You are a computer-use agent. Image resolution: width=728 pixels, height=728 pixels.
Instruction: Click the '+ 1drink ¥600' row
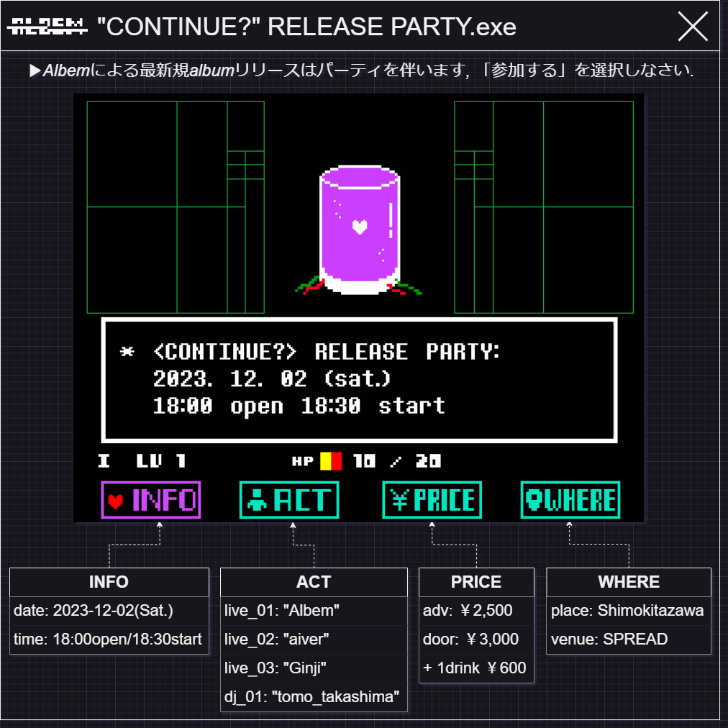point(476,668)
